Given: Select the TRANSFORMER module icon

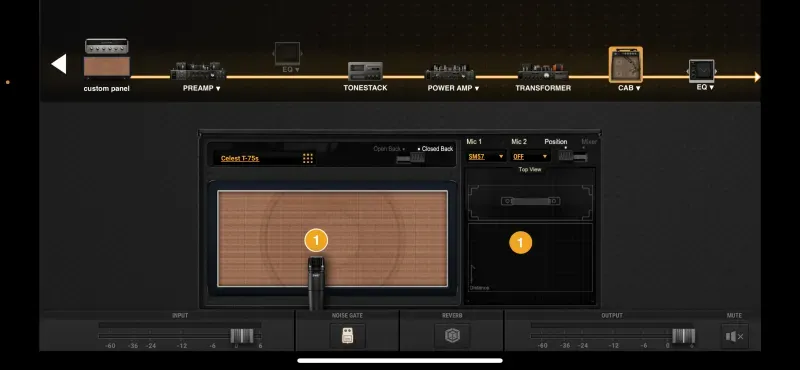Looking at the screenshot, I should 543,72.
